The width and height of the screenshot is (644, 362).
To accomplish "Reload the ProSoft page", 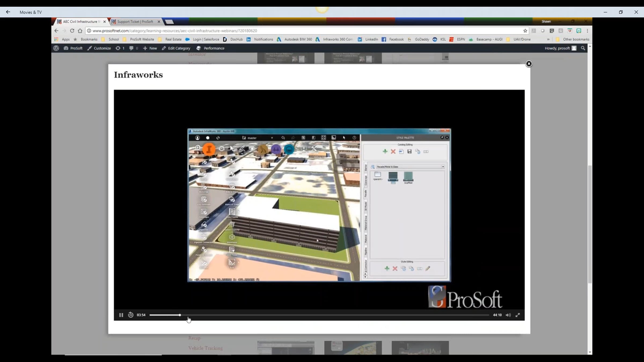I will (x=72, y=31).
